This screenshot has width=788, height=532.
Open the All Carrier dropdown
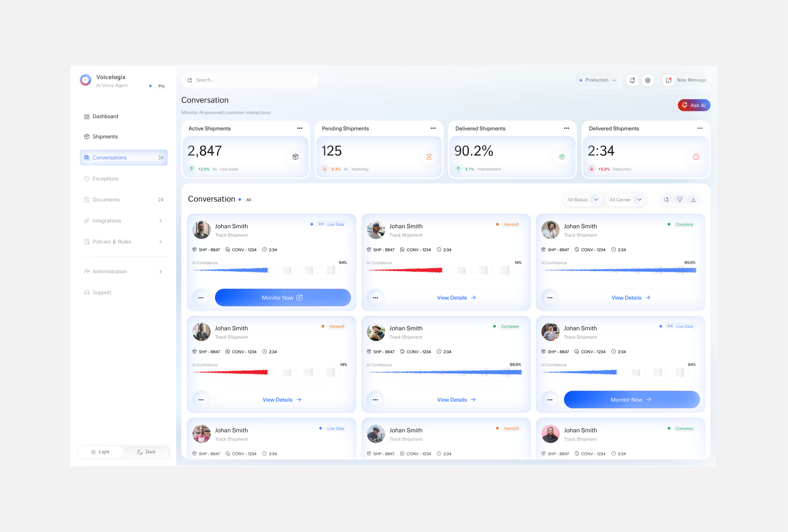(625, 200)
